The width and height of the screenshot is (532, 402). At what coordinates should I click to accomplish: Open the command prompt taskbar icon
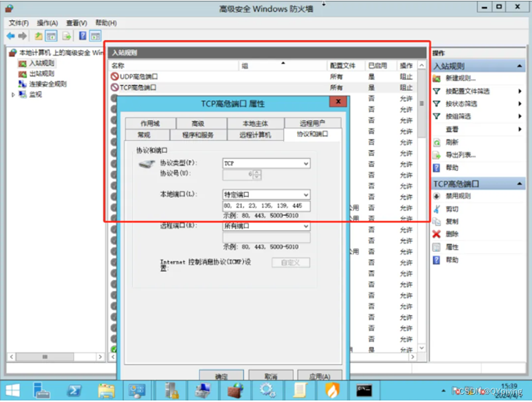pos(364,391)
